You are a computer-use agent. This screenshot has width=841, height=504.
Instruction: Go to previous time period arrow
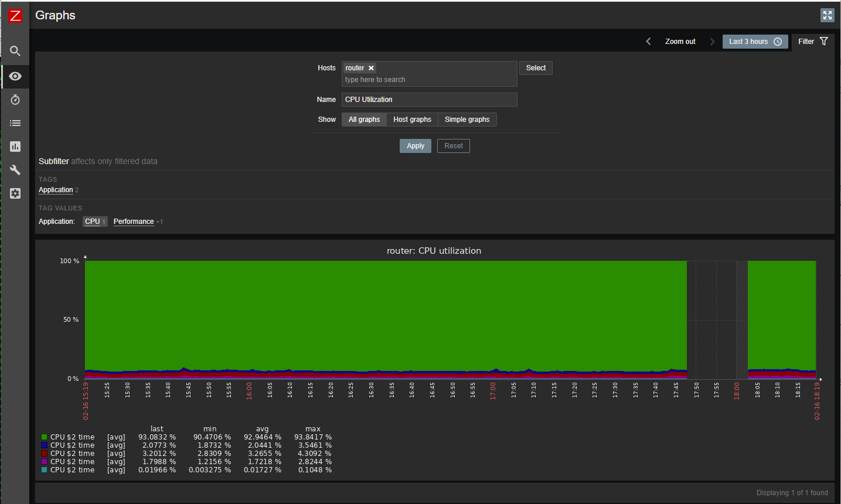pyautogui.click(x=648, y=42)
